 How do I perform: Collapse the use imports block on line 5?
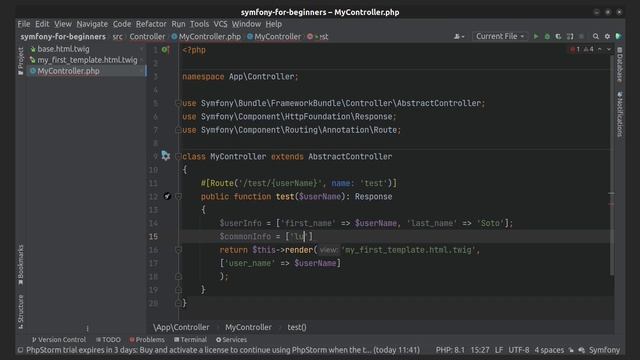point(178,103)
